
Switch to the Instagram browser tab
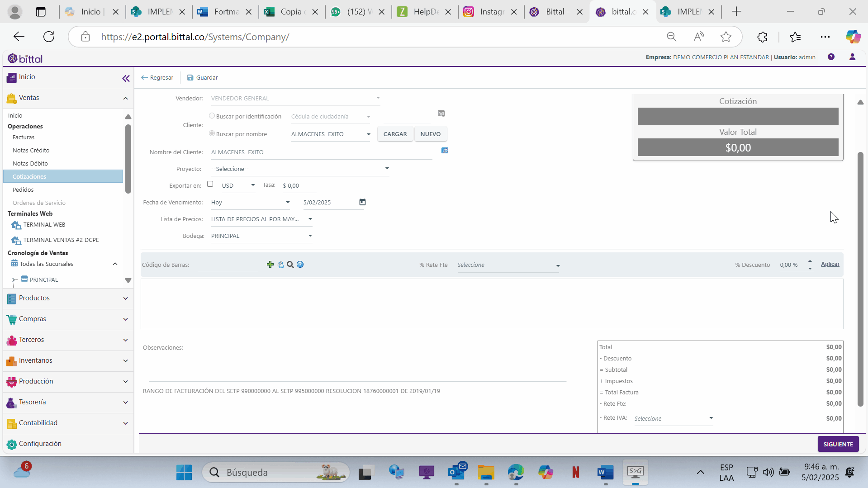[491, 12]
